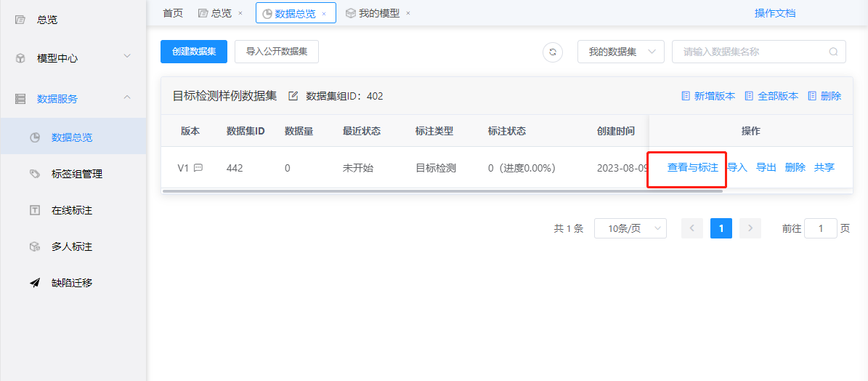Open the 10条/页 page size dropdown

click(x=630, y=228)
